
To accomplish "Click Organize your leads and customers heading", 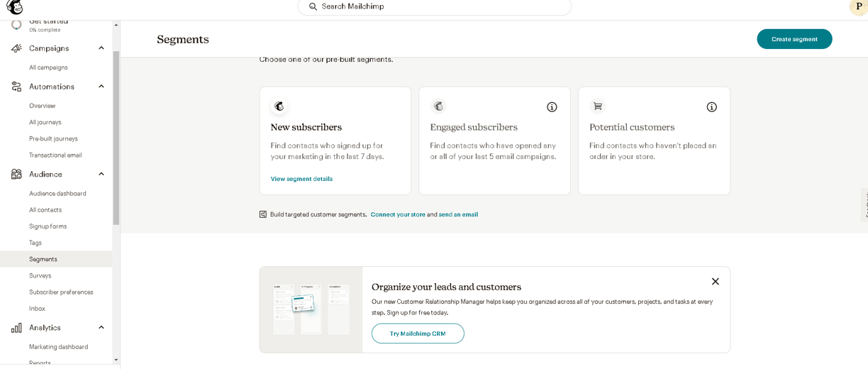I will coord(446,287).
